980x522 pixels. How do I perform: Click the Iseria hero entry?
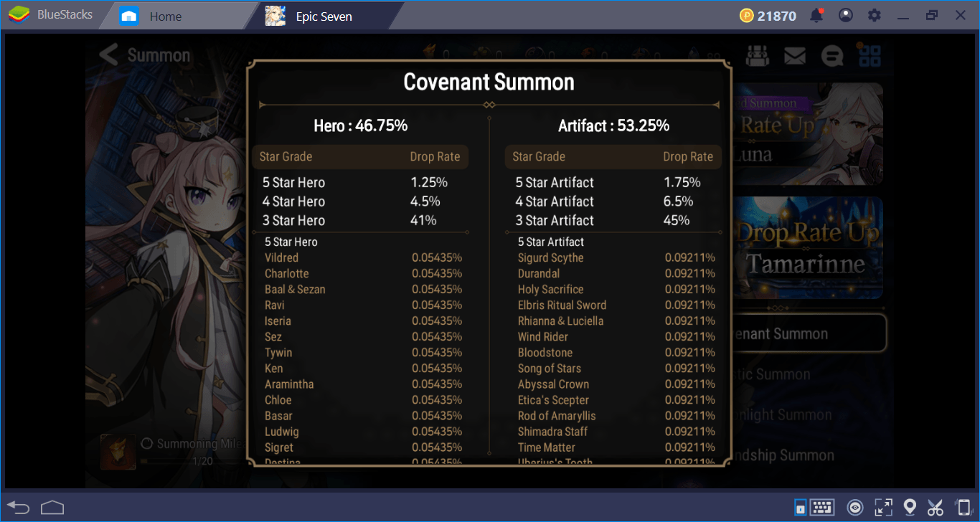(363, 321)
